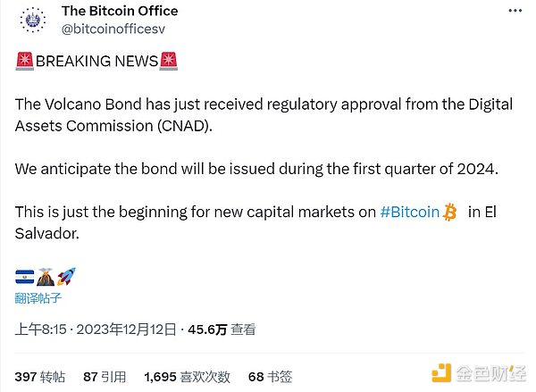Click the El Salvador flag emoji

(24, 277)
